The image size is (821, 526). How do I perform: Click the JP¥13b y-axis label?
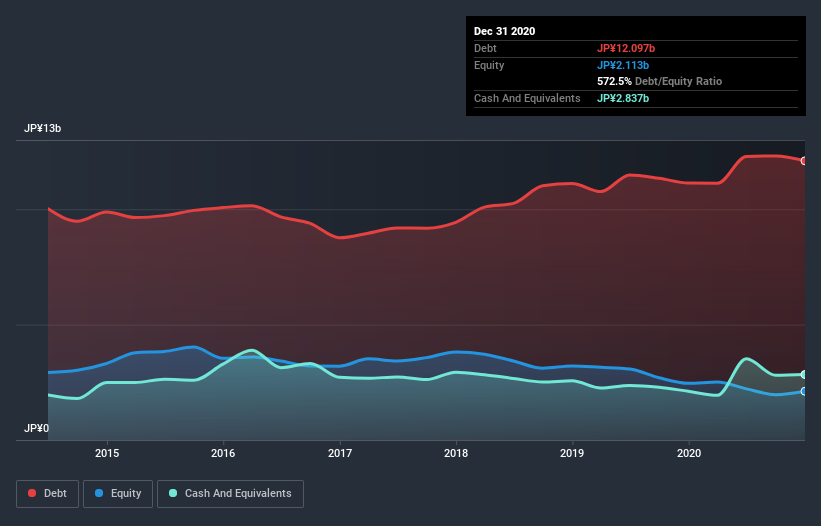(42, 129)
